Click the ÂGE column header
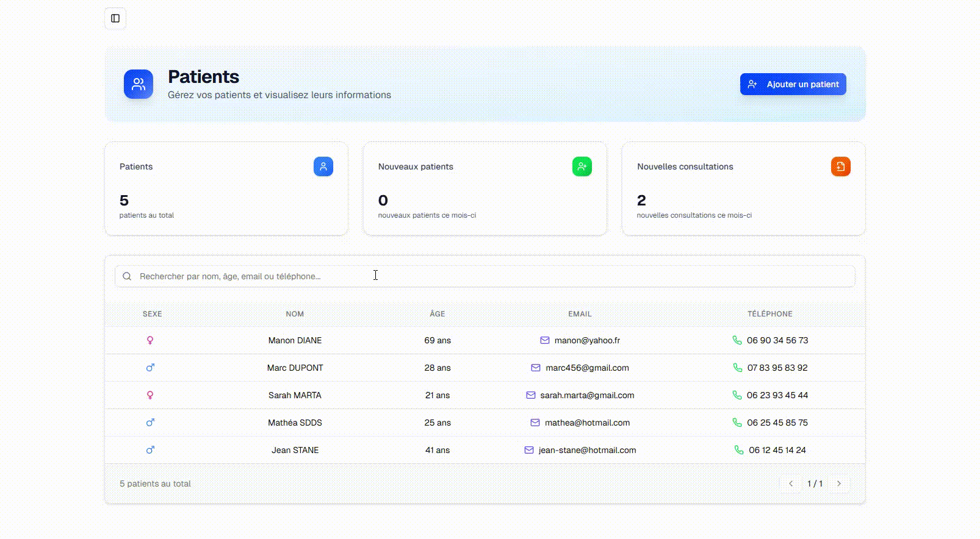Image resolution: width=980 pixels, height=539 pixels. (x=437, y=314)
